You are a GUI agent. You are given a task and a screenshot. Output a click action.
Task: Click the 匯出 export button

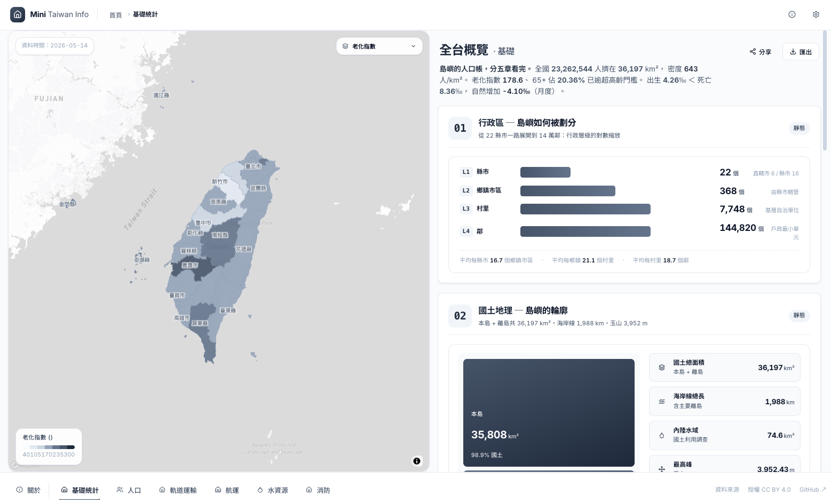(x=801, y=52)
